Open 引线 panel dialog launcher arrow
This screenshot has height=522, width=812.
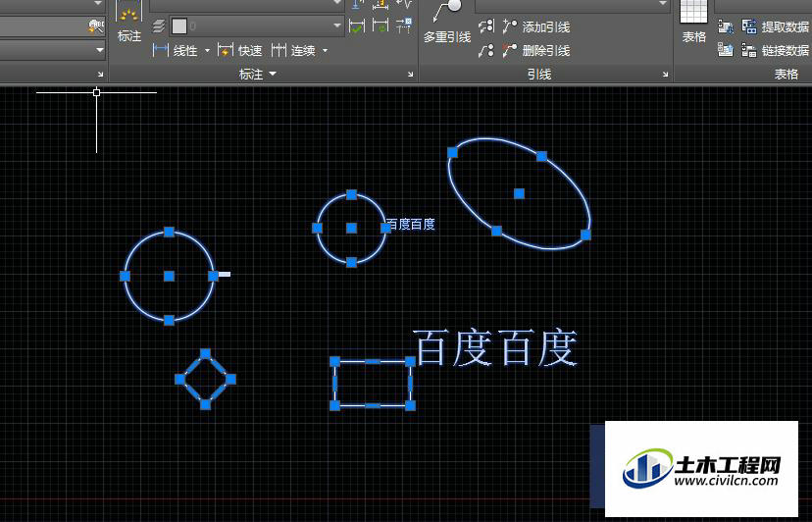coord(665,75)
